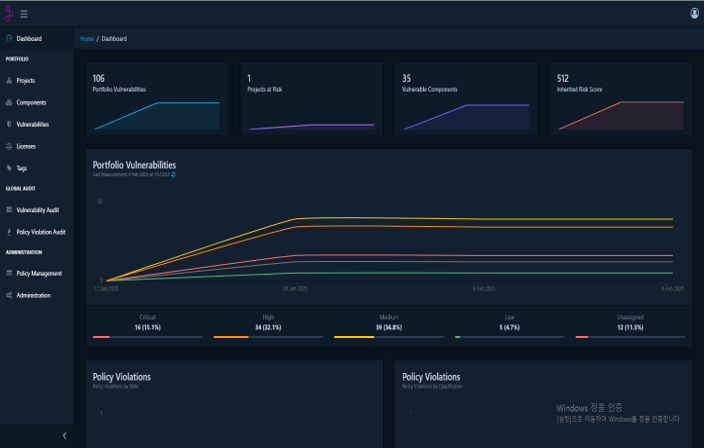Click the Vulnerabilities shield icon
This screenshot has height=448, width=704.
coord(9,124)
